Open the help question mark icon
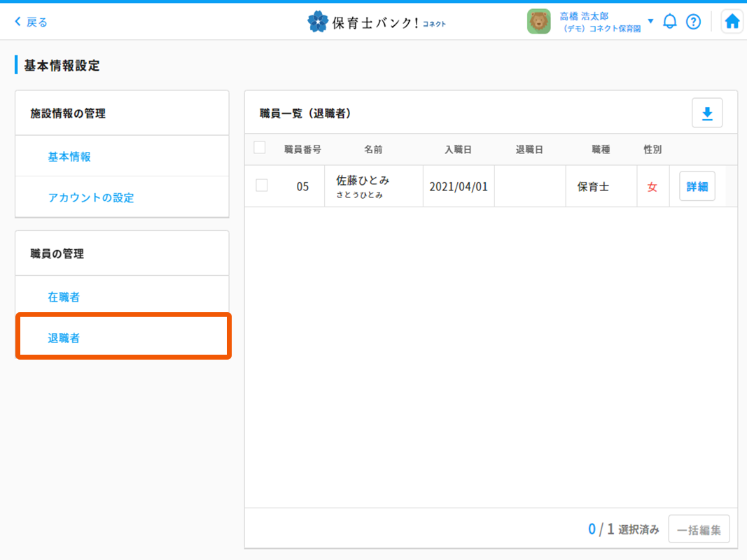This screenshot has width=747, height=560. 693,22
